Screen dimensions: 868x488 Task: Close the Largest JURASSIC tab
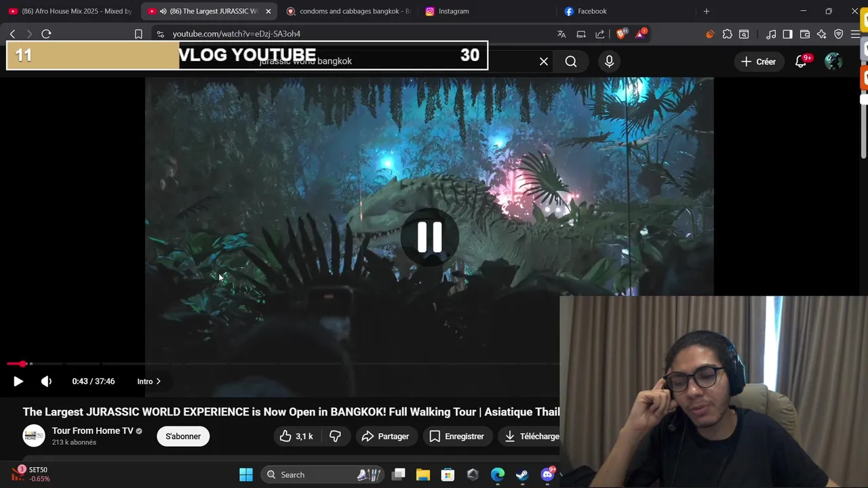click(269, 12)
